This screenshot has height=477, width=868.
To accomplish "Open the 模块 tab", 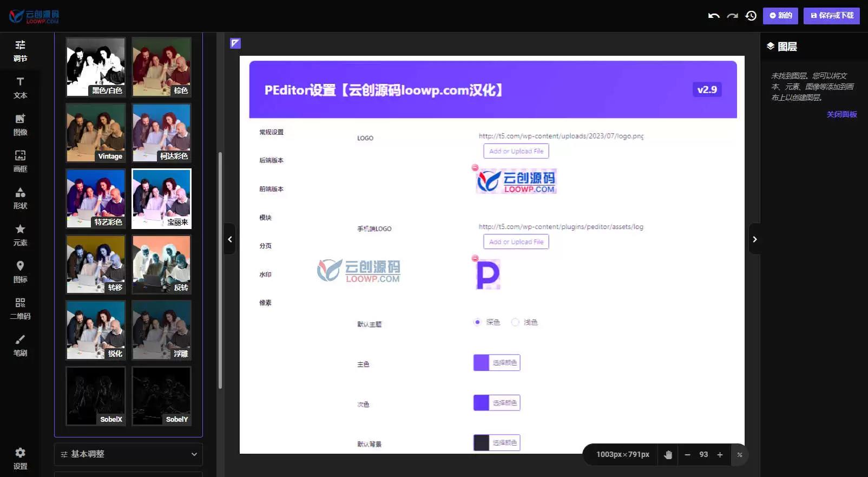I will [265, 218].
